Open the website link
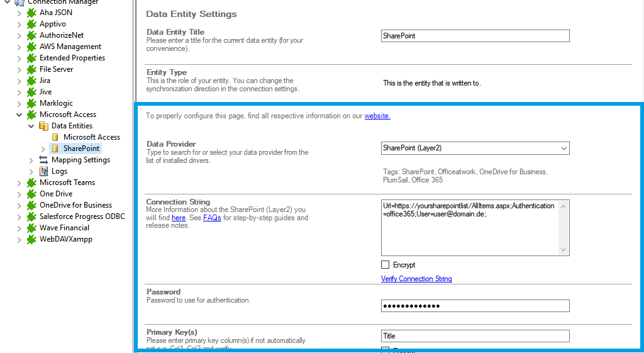Viewport: 644px width, 353px height. click(x=377, y=116)
